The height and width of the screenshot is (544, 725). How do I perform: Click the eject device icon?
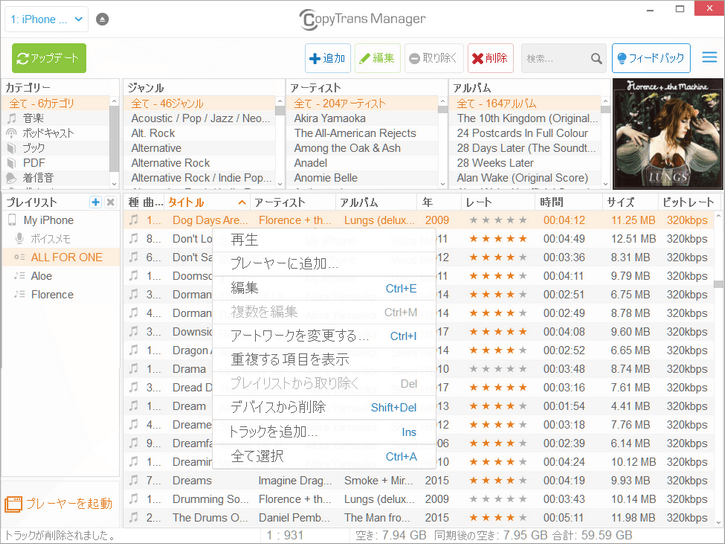pyautogui.click(x=102, y=19)
